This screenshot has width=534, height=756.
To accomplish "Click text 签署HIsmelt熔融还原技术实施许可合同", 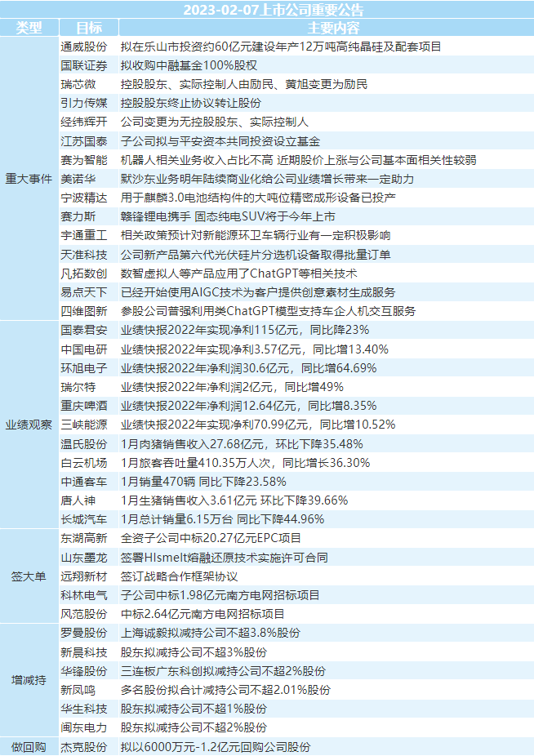I will tap(225, 557).
